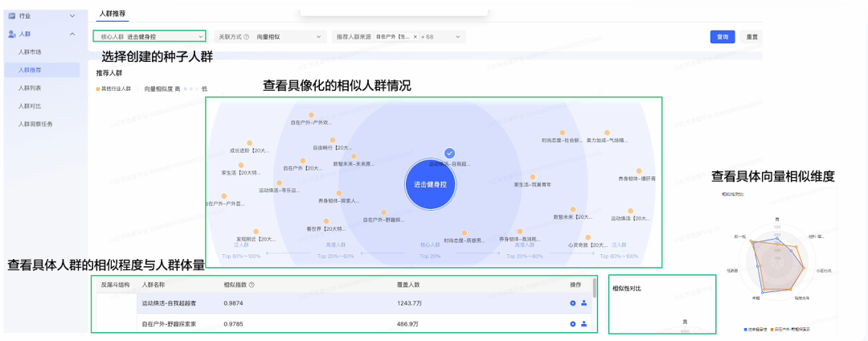Open the 核心人群 dropdown

[151, 37]
